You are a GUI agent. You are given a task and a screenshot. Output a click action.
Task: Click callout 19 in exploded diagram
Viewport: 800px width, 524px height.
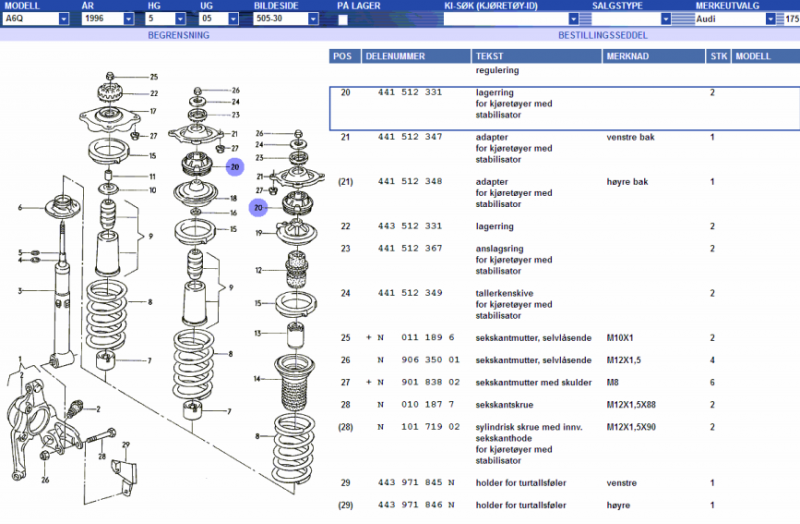tap(258, 233)
